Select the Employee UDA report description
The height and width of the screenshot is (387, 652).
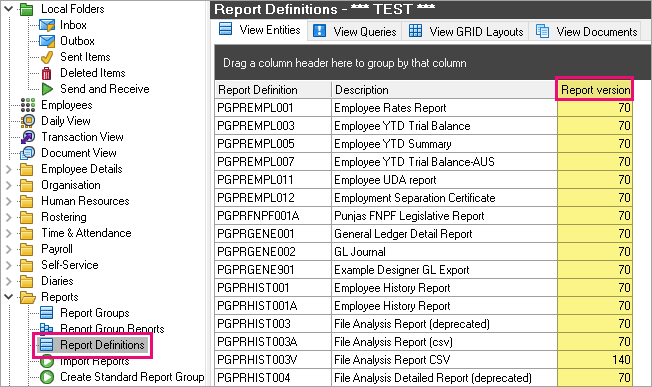coord(444,180)
